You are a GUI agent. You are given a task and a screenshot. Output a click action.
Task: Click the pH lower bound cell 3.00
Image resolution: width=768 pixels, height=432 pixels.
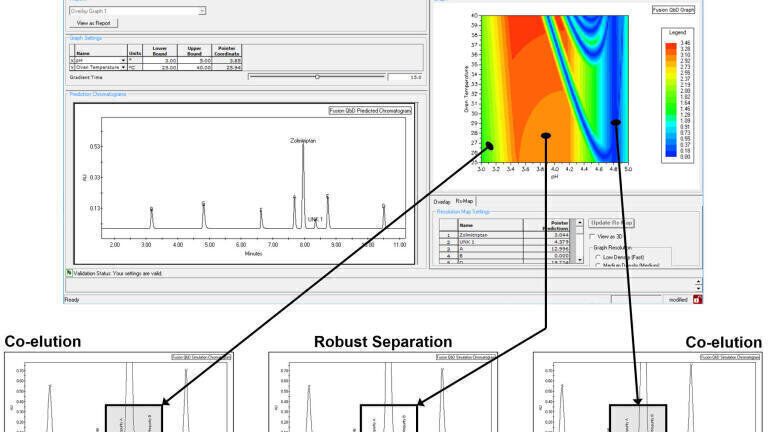click(x=160, y=61)
